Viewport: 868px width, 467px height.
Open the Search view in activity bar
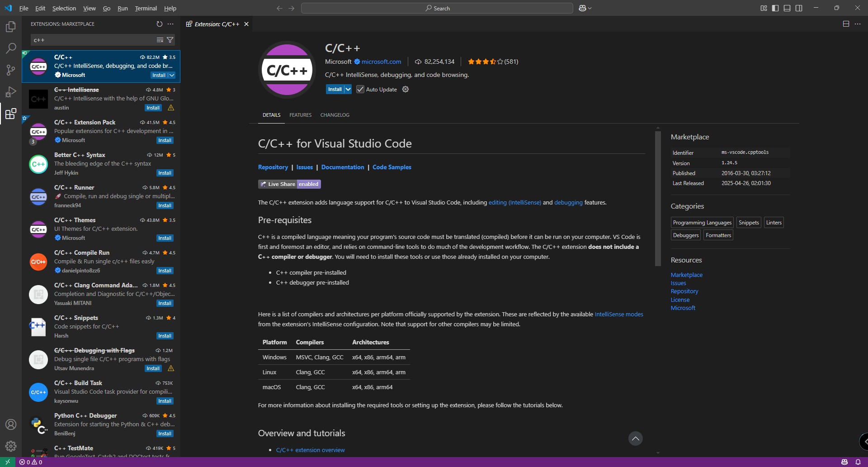click(x=11, y=48)
